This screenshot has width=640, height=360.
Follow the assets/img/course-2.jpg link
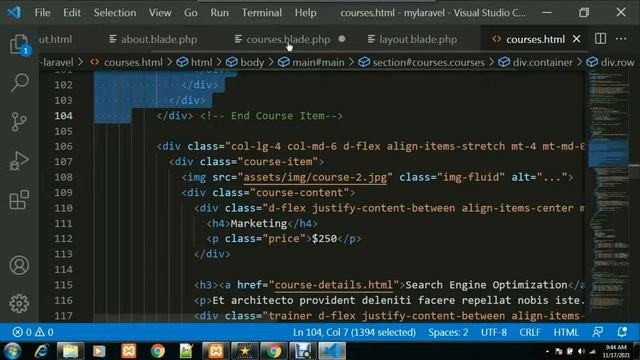click(x=315, y=177)
